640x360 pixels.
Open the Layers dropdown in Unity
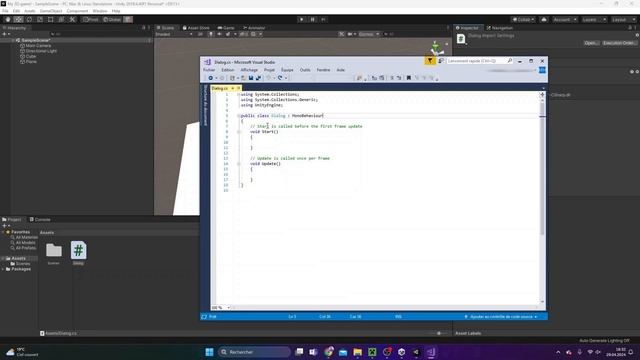[x=593, y=19]
